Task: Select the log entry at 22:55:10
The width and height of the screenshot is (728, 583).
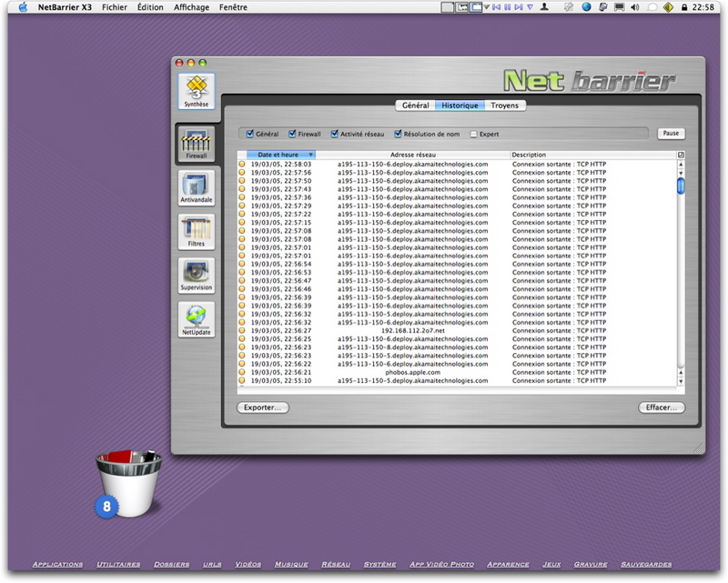Action: [458, 380]
